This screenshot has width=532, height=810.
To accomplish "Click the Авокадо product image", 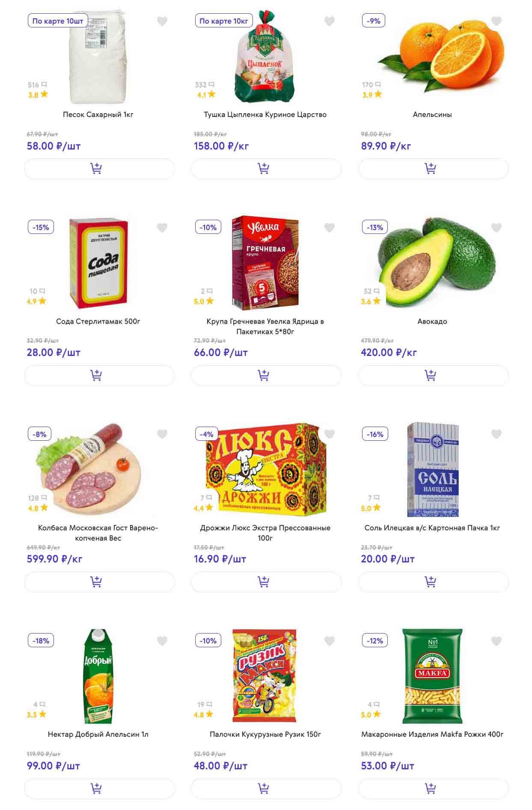I will [437, 261].
